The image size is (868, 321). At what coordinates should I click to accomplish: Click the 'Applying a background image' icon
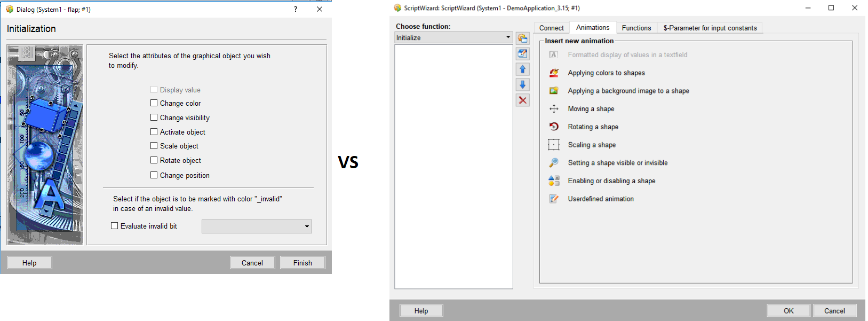click(x=554, y=91)
